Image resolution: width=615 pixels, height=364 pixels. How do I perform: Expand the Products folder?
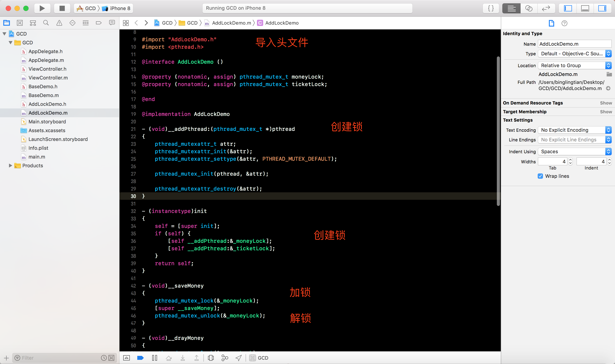11,166
